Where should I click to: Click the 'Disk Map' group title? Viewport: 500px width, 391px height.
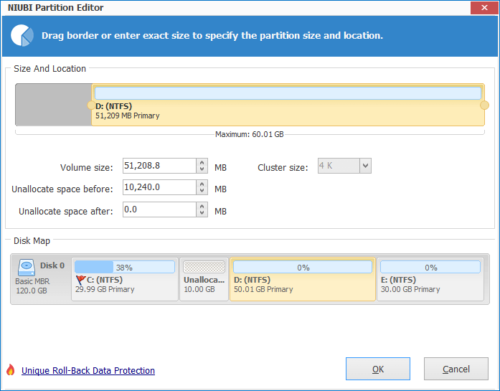point(32,241)
